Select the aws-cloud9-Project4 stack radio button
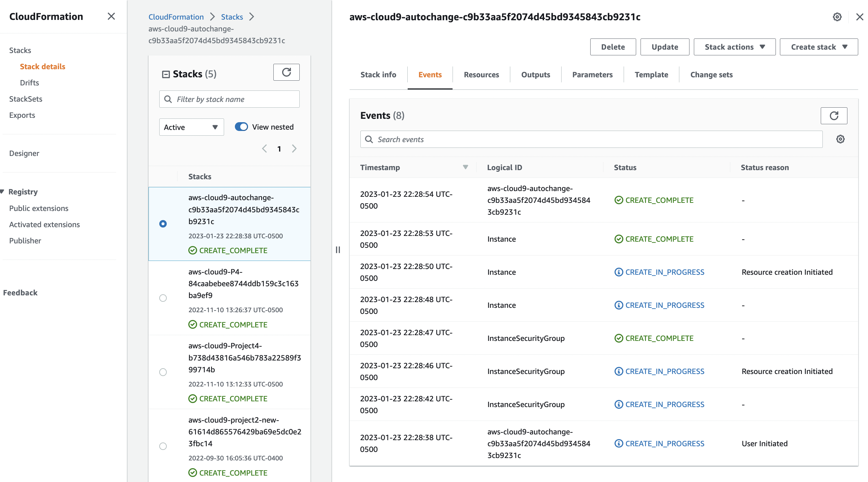The height and width of the screenshot is (482, 868). 163,372
